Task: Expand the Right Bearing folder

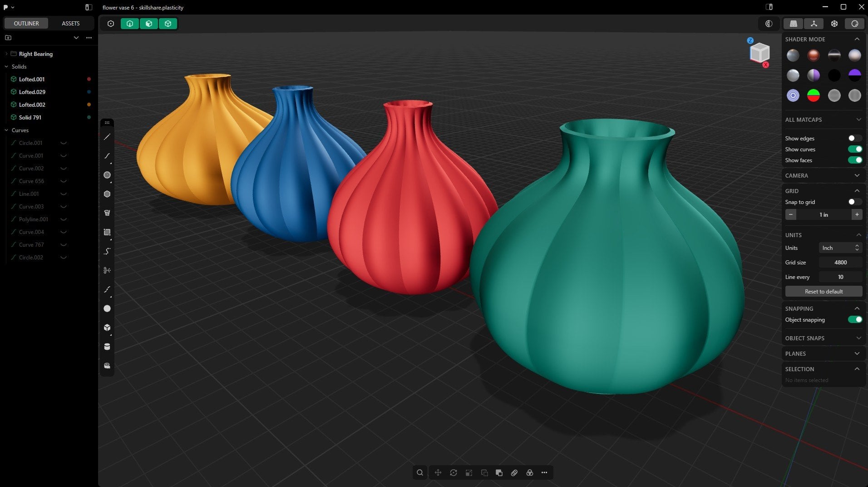Action: [6, 54]
